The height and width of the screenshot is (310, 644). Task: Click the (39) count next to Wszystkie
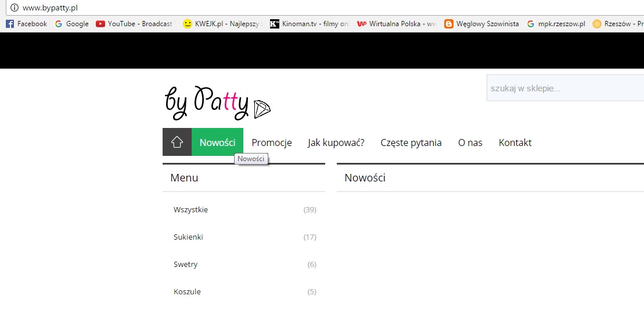310,210
